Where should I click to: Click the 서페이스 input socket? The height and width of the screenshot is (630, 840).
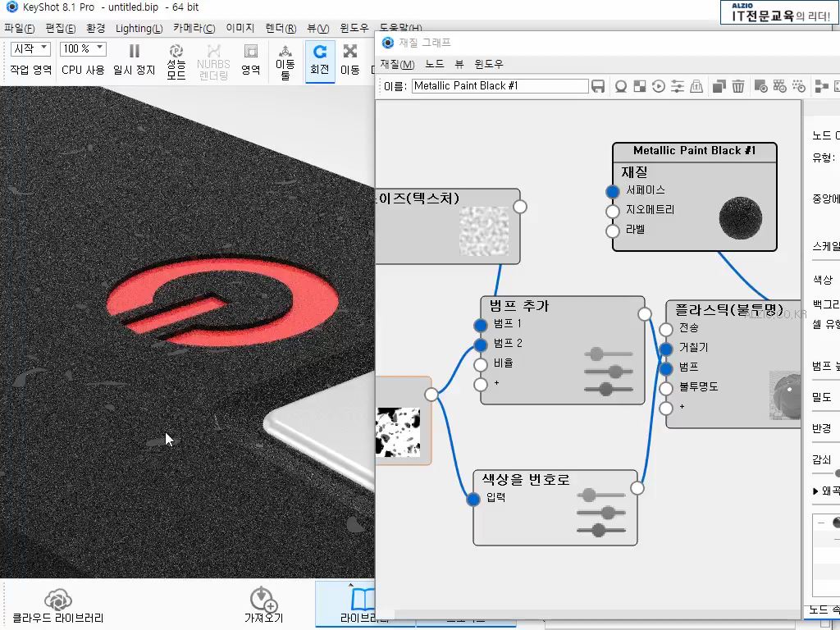tap(613, 191)
